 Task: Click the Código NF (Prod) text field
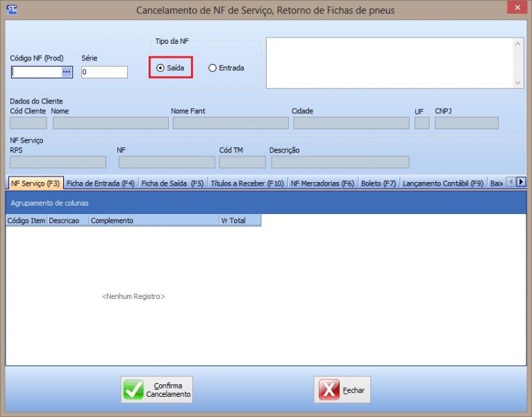pyautogui.click(x=36, y=72)
